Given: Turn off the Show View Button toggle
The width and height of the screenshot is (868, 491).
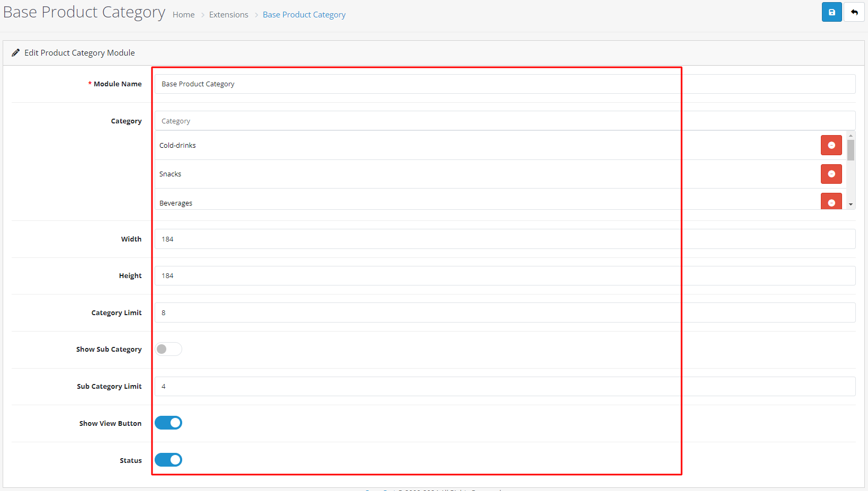Looking at the screenshot, I should point(168,423).
